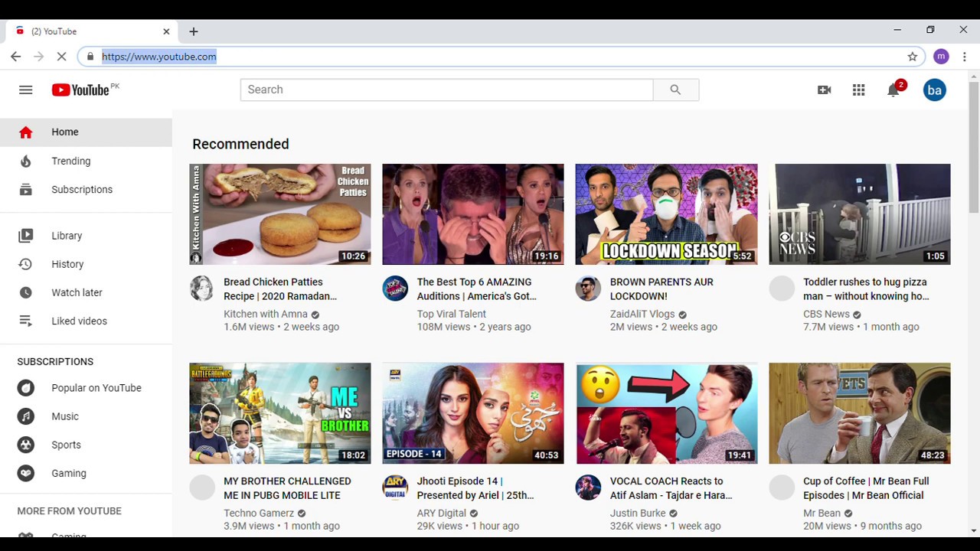
Task: Click the Liked videos icon
Action: [26, 321]
